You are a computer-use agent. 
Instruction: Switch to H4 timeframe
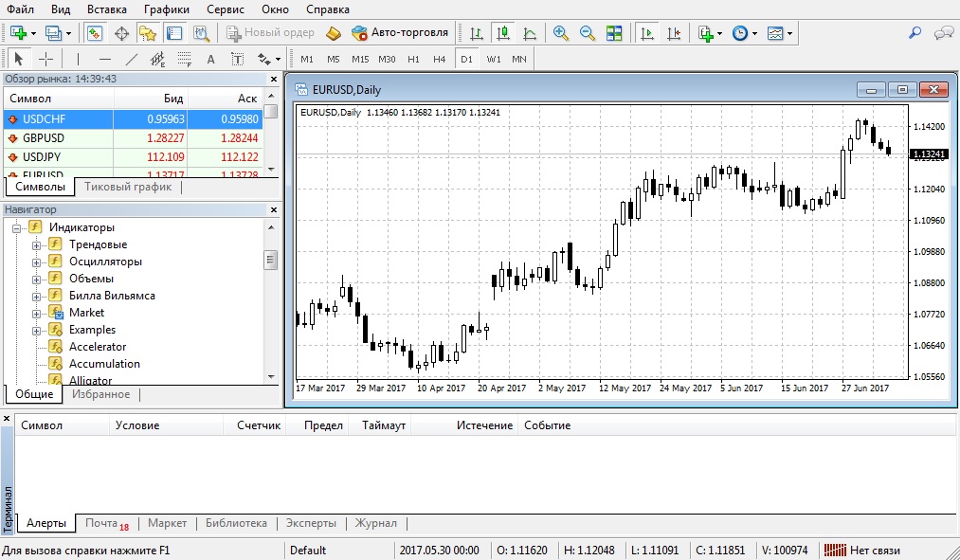click(x=439, y=60)
